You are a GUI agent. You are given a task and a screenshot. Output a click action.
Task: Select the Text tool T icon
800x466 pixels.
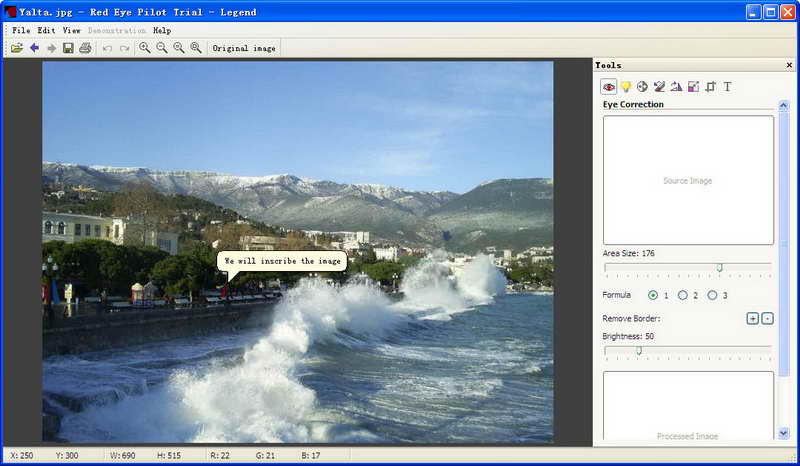click(728, 87)
